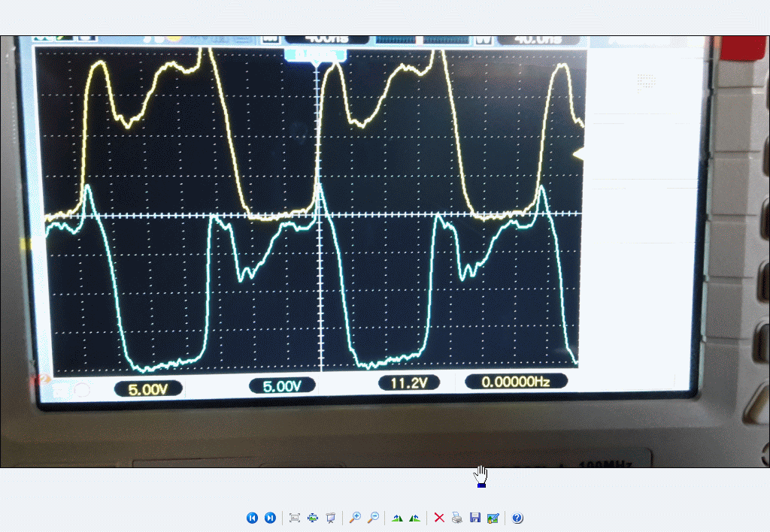This screenshot has height=532, width=770.
Task: Advance to the next image
Action: click(x=270, y=518)
